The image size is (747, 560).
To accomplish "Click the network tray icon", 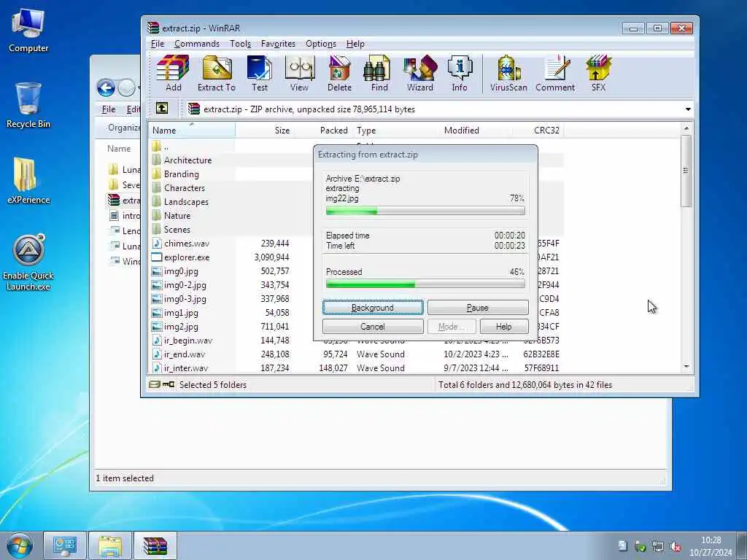I will pyautogui.click(x=658, y=547).
